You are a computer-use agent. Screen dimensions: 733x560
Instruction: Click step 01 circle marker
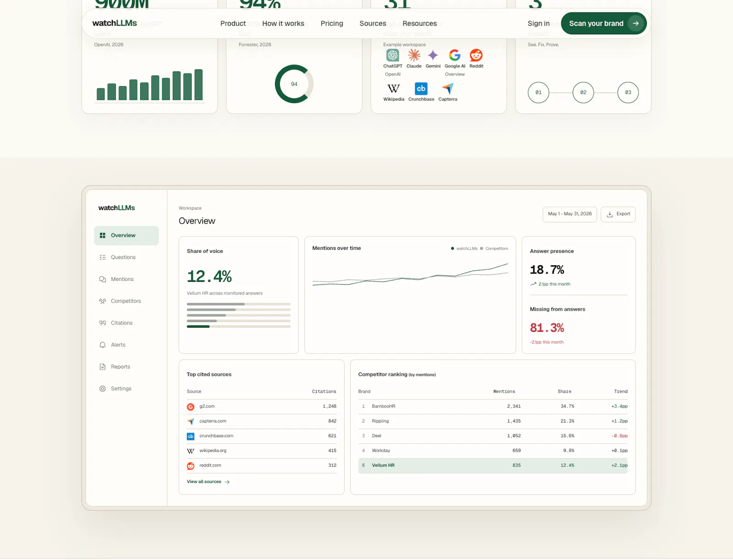coord(538,93)
